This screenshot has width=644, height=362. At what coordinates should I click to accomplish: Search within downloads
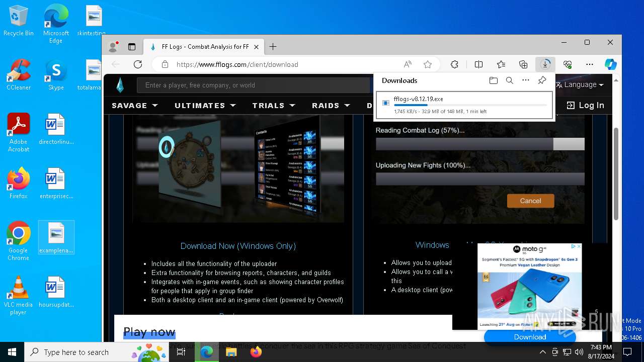tap(510, 80)
